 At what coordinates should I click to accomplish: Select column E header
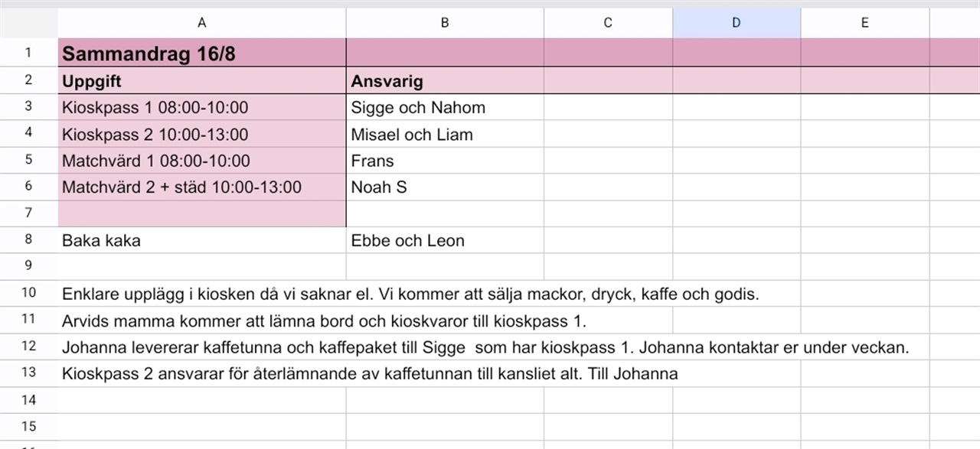(865, 23)
